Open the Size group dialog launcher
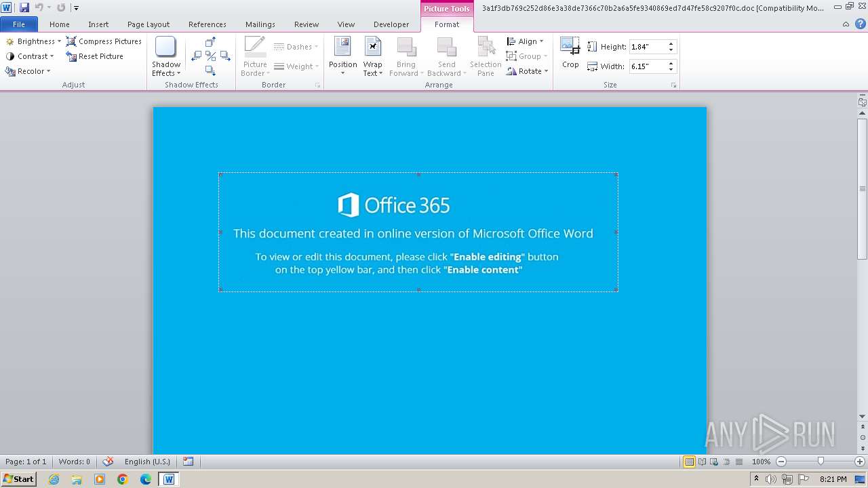The image size is (868, 488). tap(674, 85)
